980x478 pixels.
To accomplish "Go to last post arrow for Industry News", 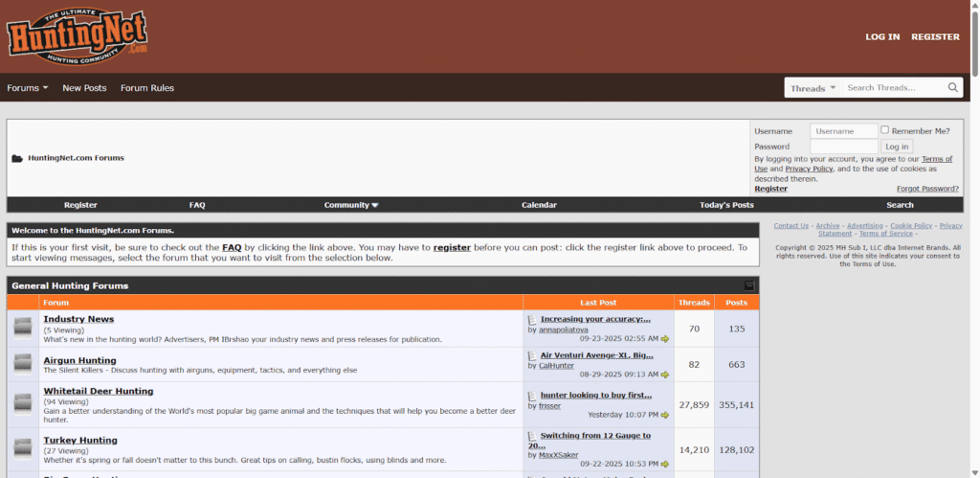I will click(x=665, y=339).
